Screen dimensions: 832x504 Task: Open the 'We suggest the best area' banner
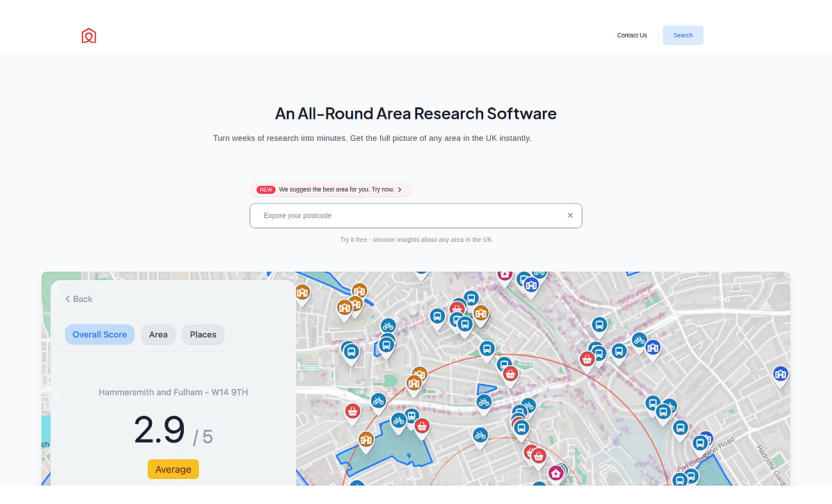(330, 189)
